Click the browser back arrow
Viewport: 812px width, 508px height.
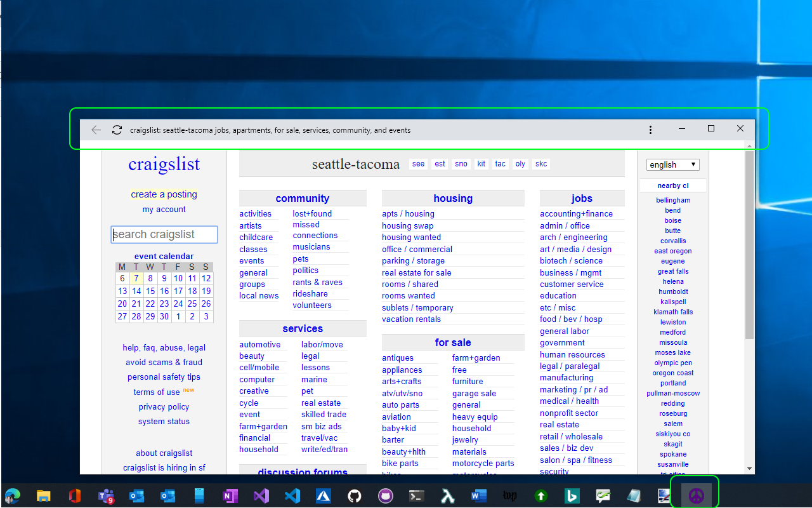pos(96,130)
